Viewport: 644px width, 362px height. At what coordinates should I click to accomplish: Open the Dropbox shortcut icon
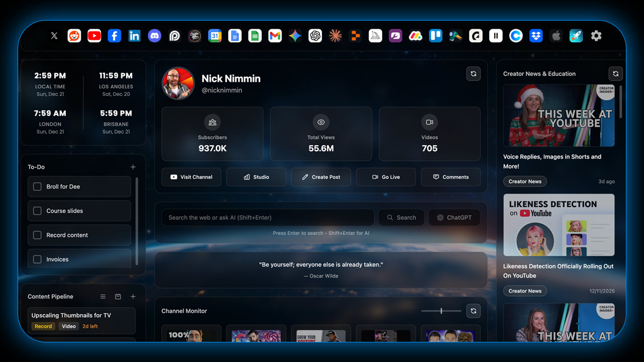coord(536,36)
